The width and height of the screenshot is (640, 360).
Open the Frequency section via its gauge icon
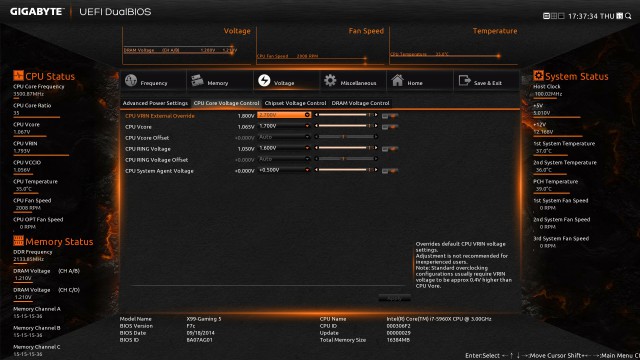coord(131,80)
